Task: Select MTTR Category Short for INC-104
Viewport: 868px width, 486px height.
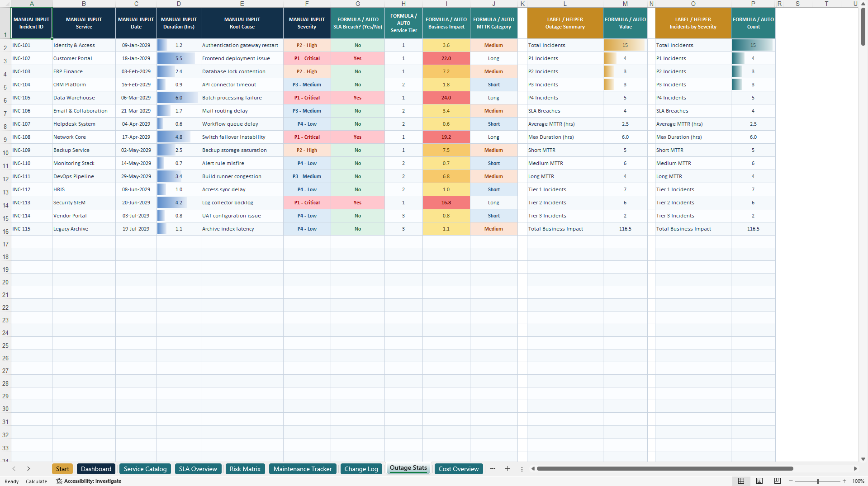Action: (494, 85)
